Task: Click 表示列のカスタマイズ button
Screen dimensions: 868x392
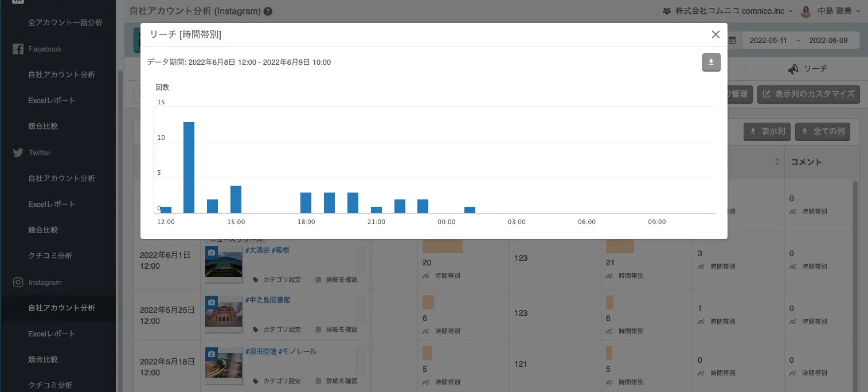Action: coord(808,94)
